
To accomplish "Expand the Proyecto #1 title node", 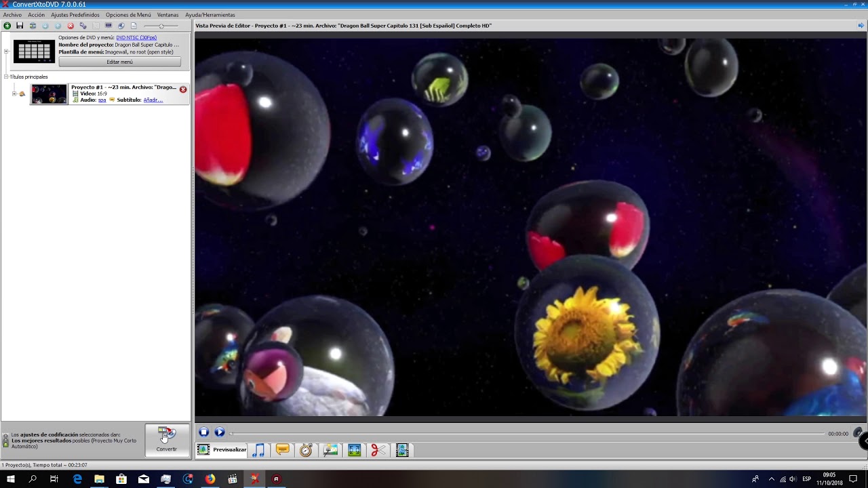I will click(14, 94).
